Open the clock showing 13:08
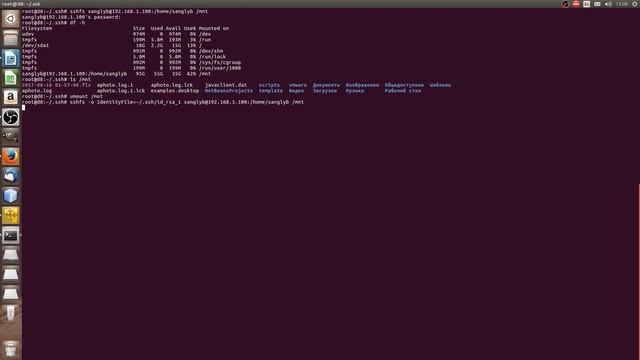The height and width of the screenshot is (360, 640). tap(622, 4)
